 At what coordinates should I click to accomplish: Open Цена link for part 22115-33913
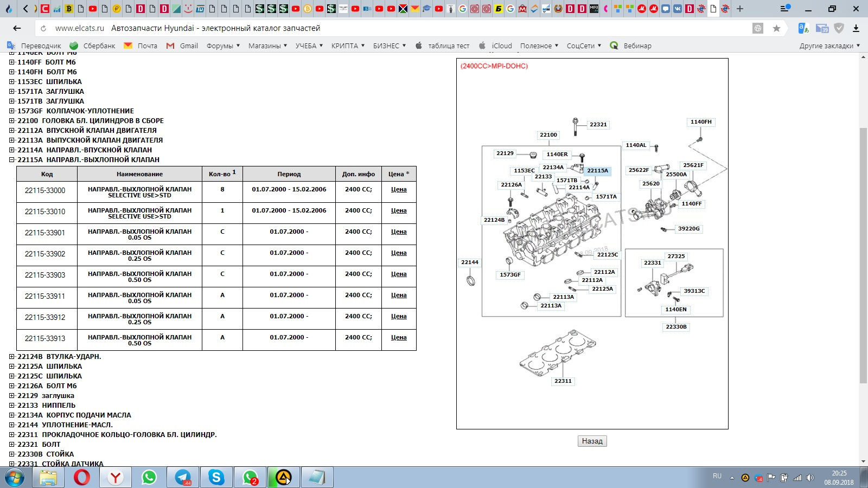click(x=399, y=337)
